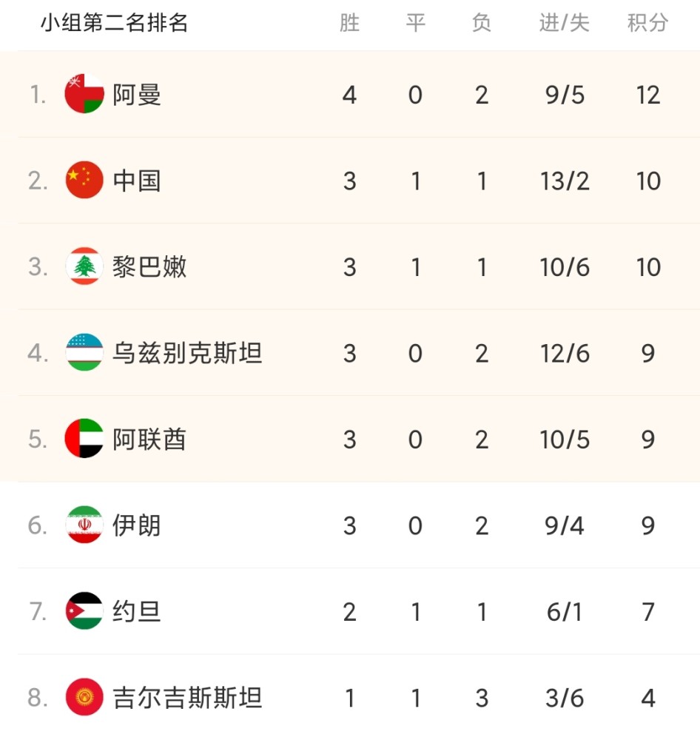Open team 阿曼 from the ranking

tap(136, 95)
